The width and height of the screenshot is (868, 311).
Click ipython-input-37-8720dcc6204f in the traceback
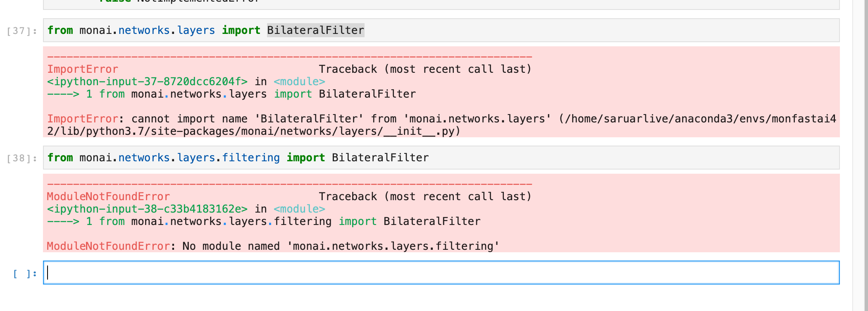click(x=147, y=81)
